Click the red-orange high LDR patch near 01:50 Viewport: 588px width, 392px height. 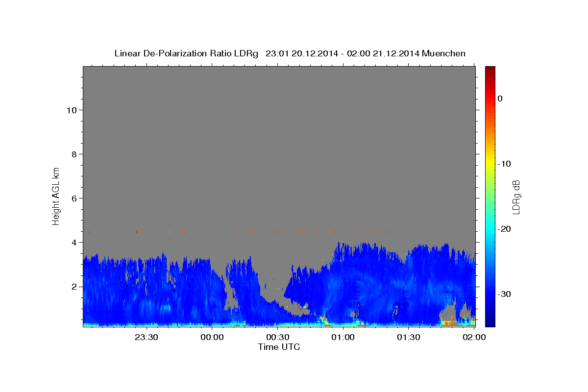[450, 323]
